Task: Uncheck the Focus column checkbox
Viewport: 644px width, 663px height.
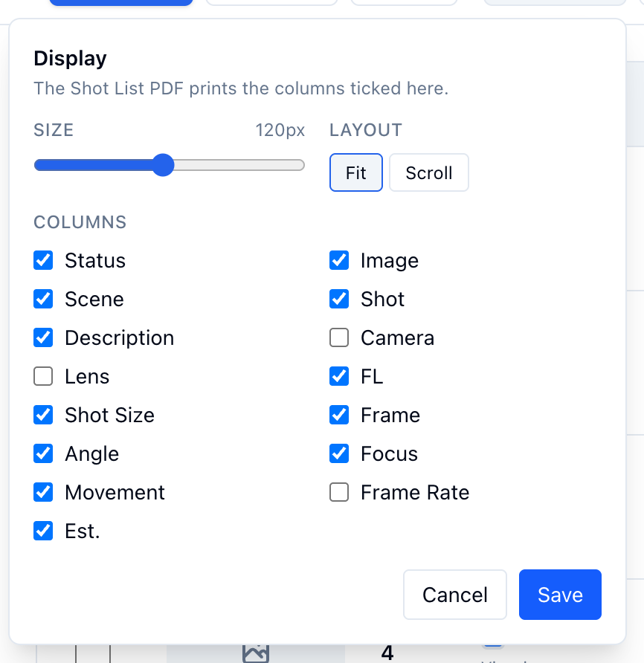Action: (339, 453)
